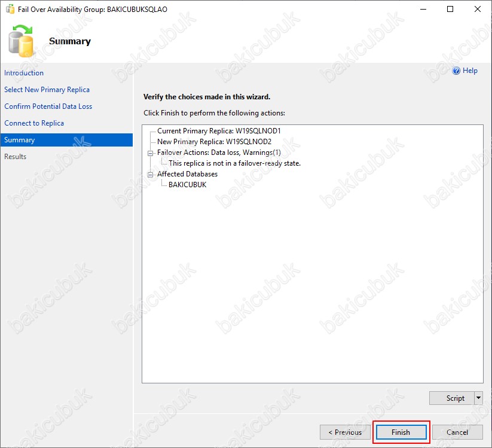The height and width of the screenshot is (448, 492).
Task: Select the Affected Databases row
Action: click(187, 174)
